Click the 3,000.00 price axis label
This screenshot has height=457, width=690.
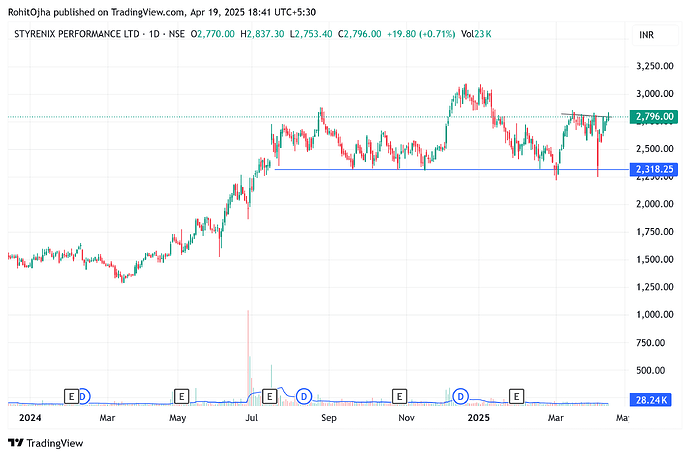click(x=655, y=93)
